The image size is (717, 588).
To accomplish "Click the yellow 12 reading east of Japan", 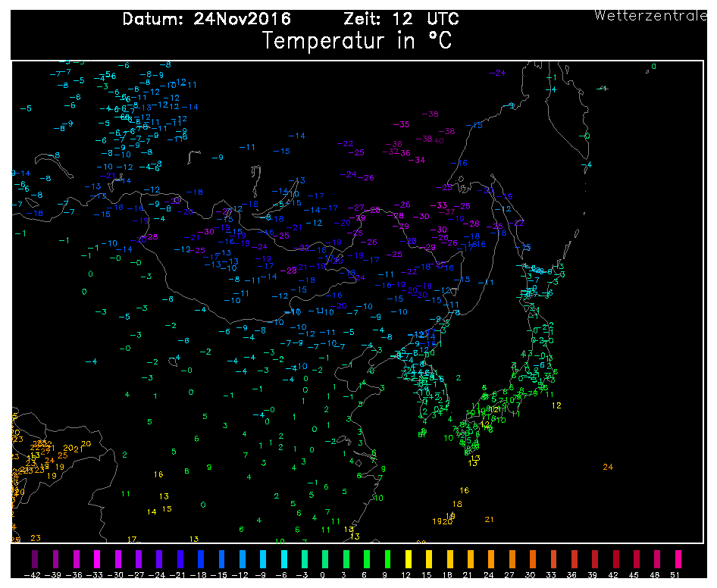I will tap(556, 405).
